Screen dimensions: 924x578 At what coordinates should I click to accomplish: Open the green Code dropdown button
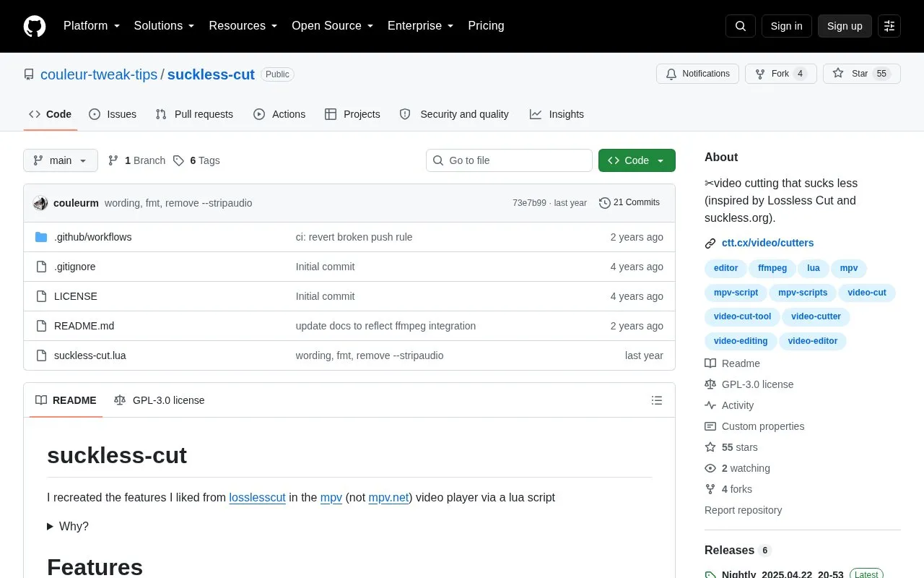click(637, 160)
